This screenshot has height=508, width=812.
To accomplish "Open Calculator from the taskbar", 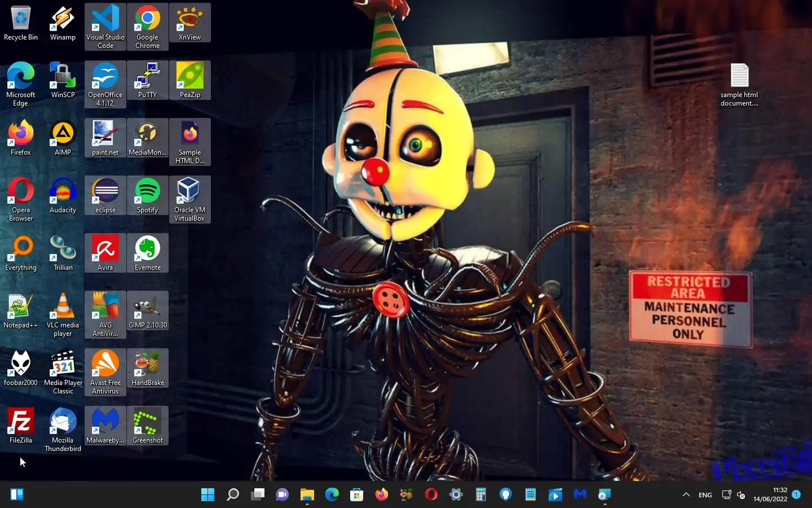I will coord(481,495).
